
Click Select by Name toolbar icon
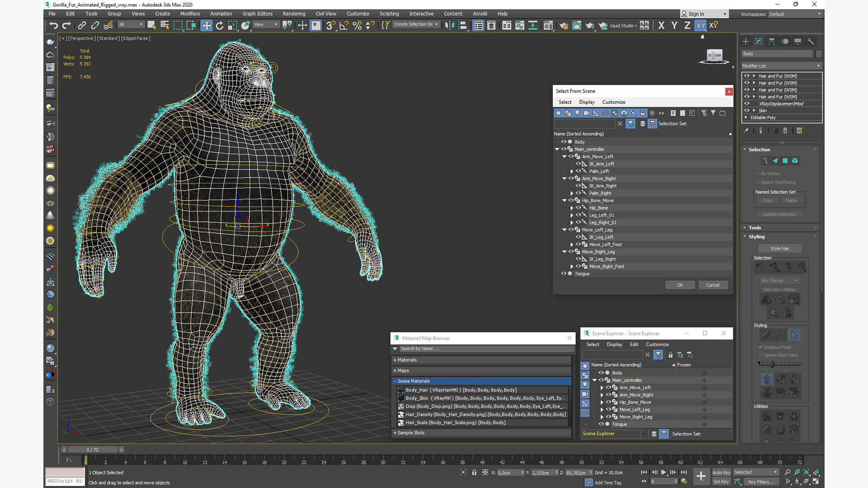(x=165, y=25)
